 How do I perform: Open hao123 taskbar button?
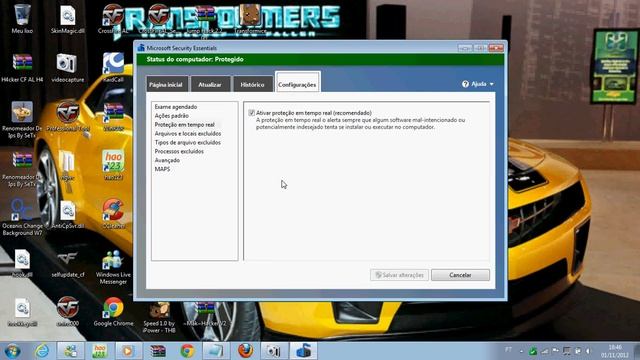tap(99, 351)
